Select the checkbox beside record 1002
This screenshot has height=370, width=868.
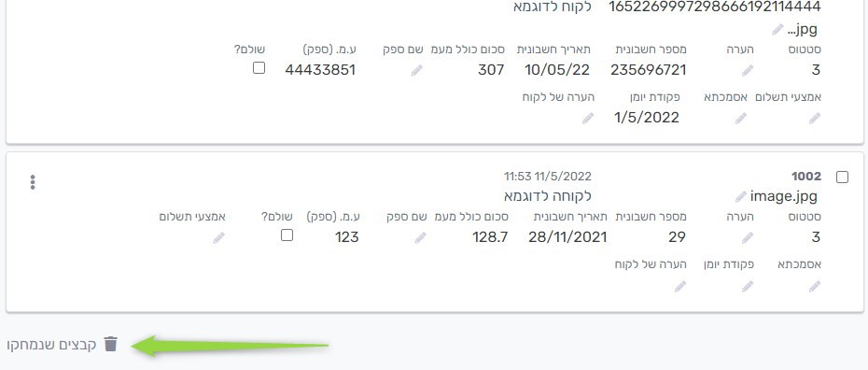(x=842, y=178)
